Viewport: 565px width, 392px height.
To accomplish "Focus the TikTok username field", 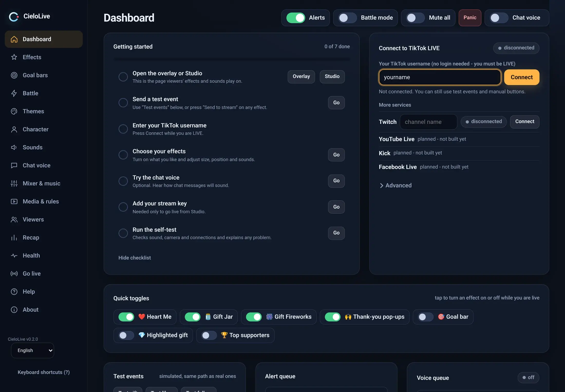I will coord(440,77).
